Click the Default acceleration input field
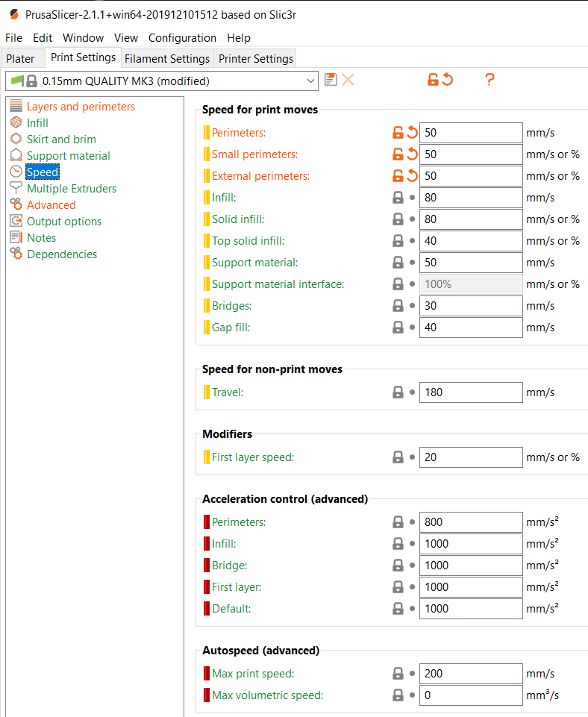The height and width of the screenshot is (717, 588). click(x=471, y=609)
